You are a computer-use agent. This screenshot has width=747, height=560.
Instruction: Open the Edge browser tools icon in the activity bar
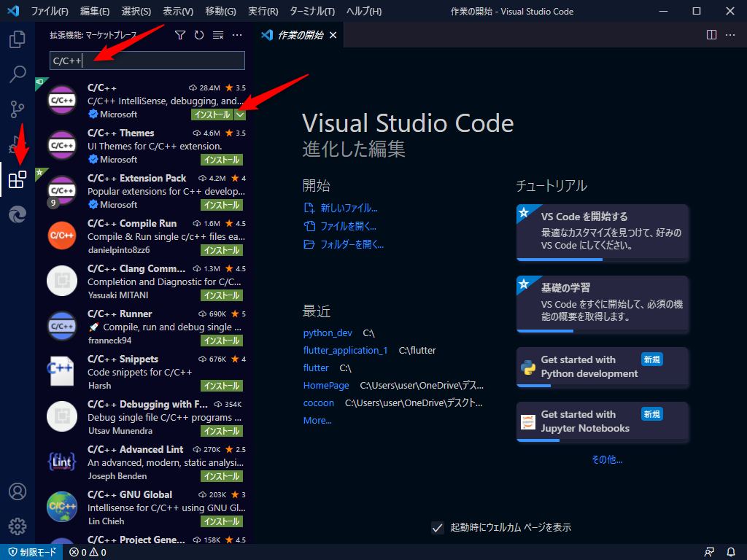(18, 215)
